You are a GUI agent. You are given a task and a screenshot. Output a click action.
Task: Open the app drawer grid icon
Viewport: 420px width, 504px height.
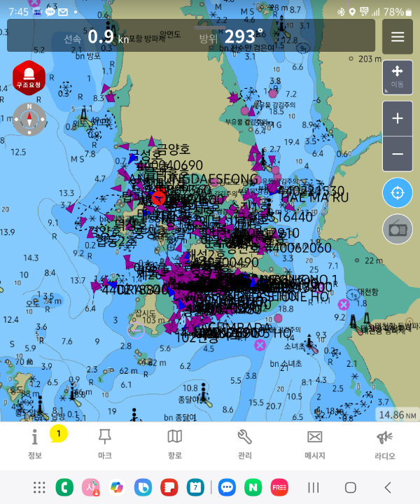pyautogui.click(x=39, y=487)
